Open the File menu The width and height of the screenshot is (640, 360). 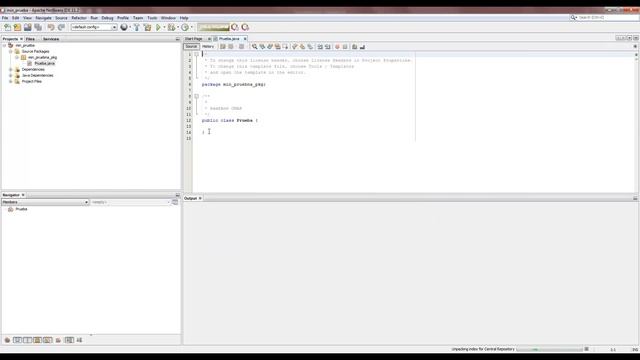[5, 18]
